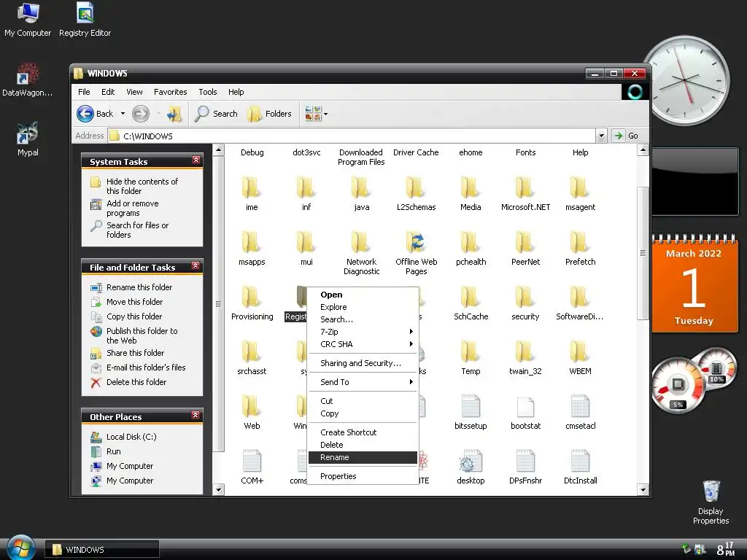Click Hide the contents of this folder
This screenshot has height=560, width=747.
[142, 186]
